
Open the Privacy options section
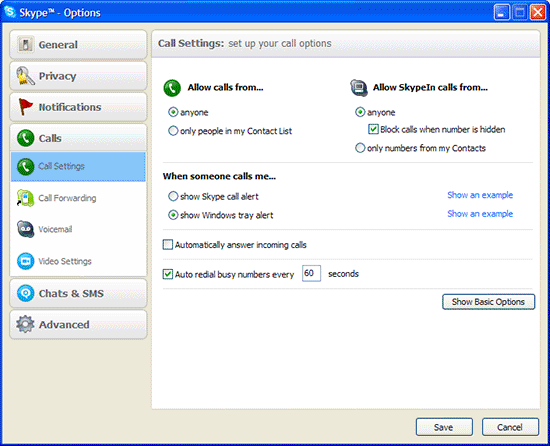(78, 76)
